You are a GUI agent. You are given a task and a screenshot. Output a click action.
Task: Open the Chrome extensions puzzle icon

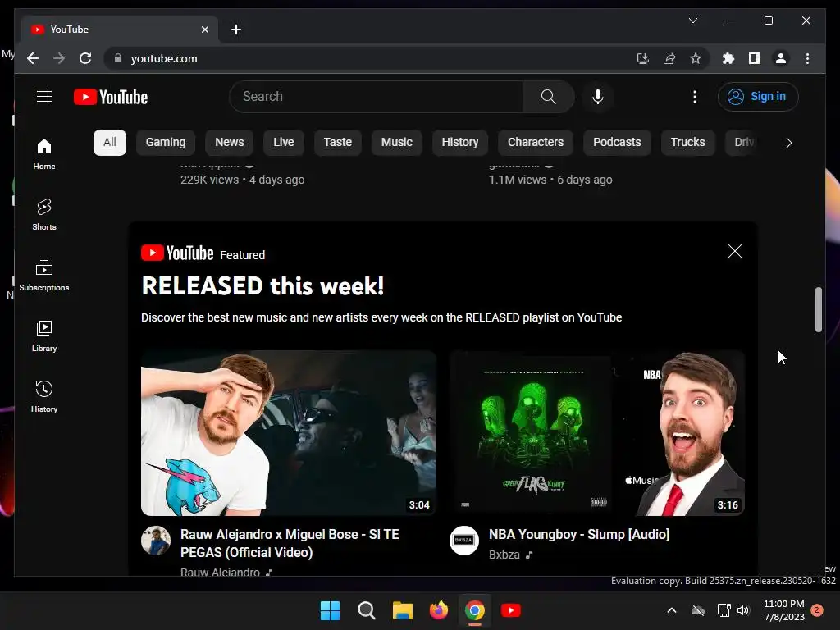point(728,58)
